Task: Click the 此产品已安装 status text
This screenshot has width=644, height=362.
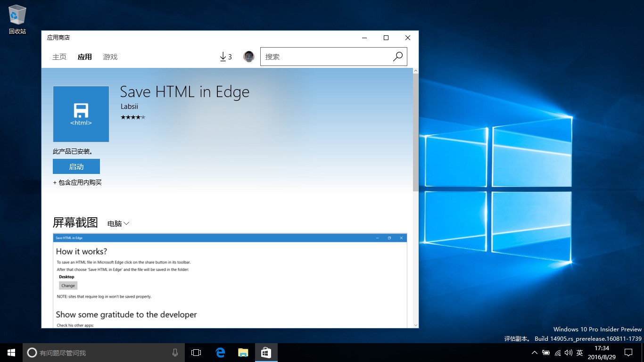Action: [73, 151]
